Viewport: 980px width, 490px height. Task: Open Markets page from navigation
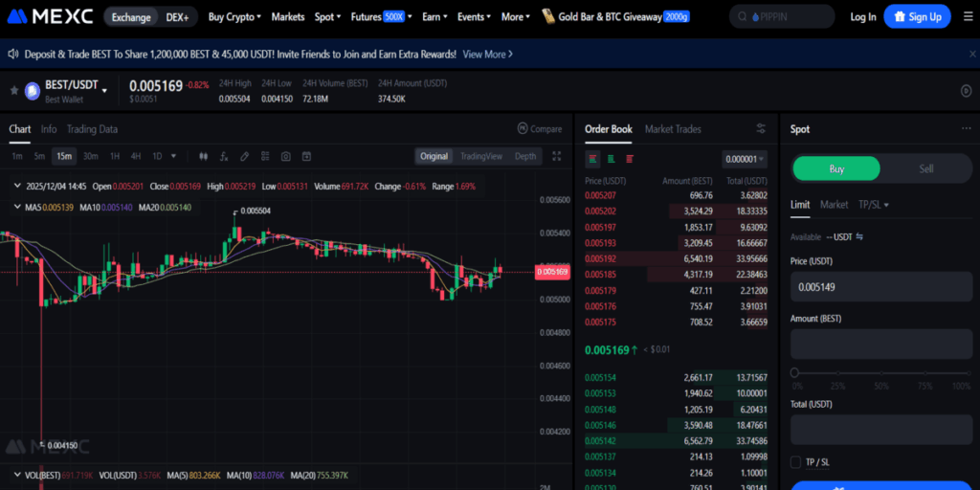click(x=288, y=17)
